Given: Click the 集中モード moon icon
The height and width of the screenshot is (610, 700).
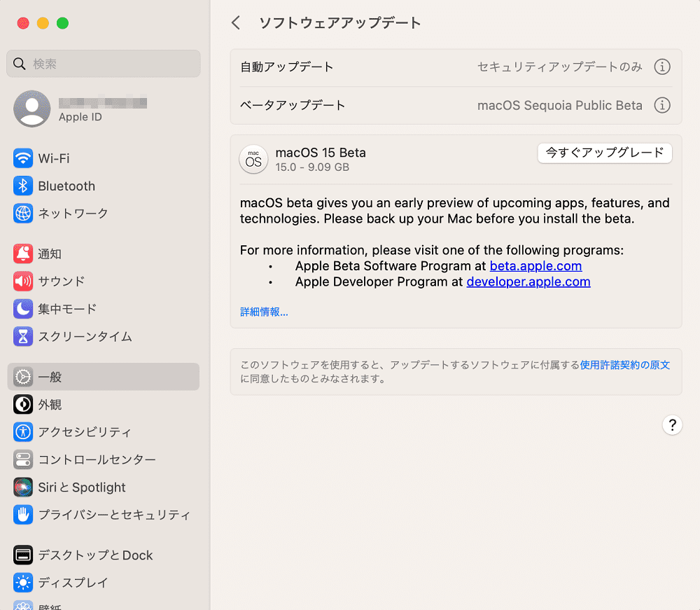Looking at the screenshot, I should point(23,309).
